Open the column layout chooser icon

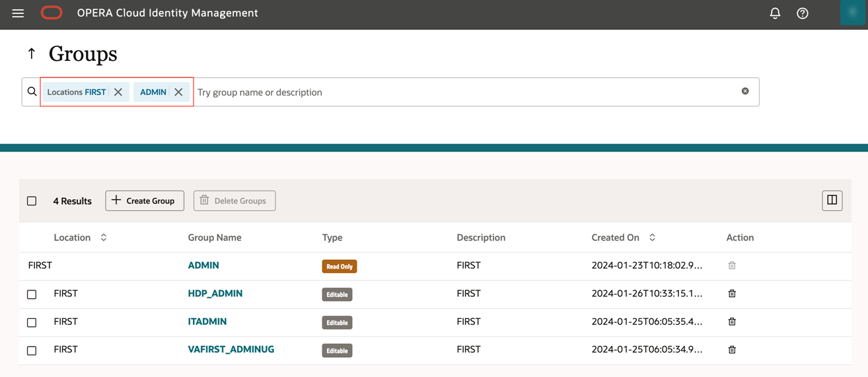coord(832,200)
